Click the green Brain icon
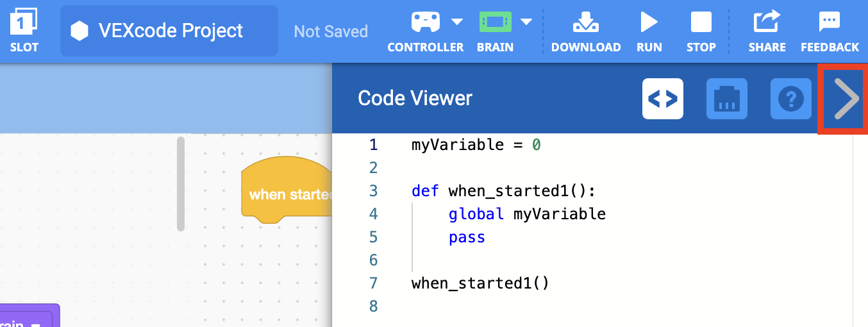The image size is (868, 327). [495, 22]
